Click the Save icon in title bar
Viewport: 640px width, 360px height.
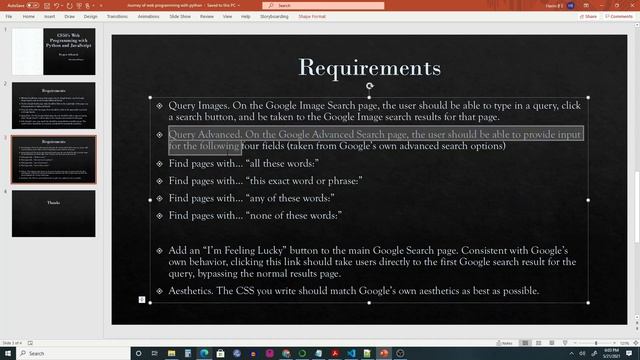47,6
